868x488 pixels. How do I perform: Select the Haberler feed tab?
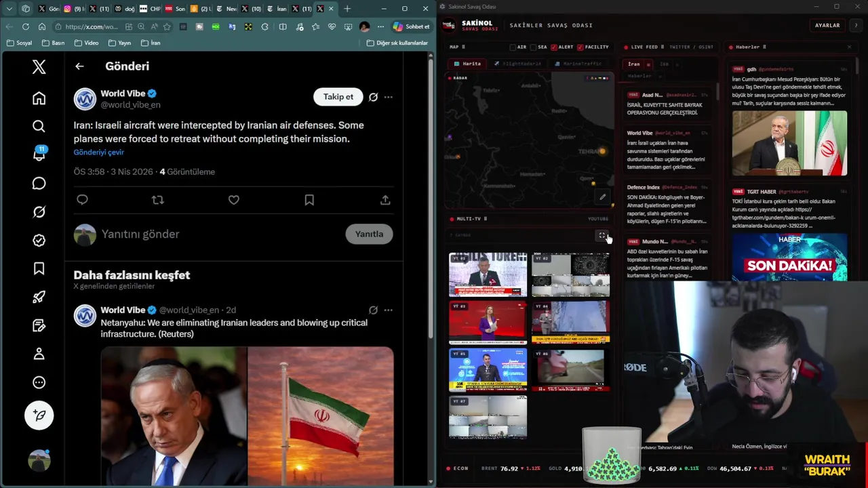[x=639, y=76]
